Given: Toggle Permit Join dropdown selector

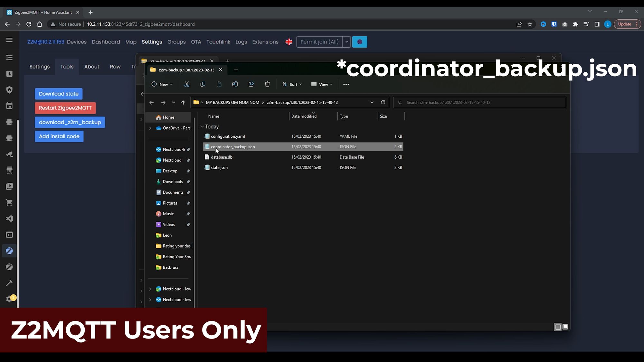Looking at the screenshot, I should [346, 42].
